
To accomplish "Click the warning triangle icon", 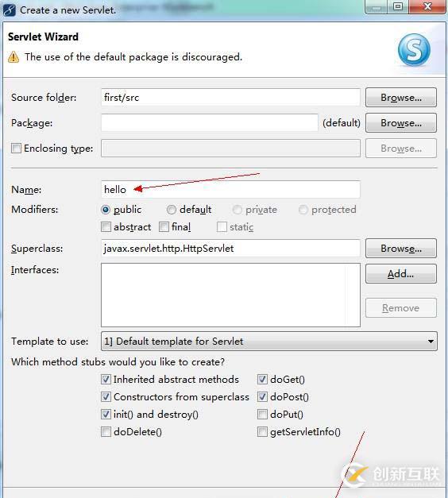I will 14,57.
